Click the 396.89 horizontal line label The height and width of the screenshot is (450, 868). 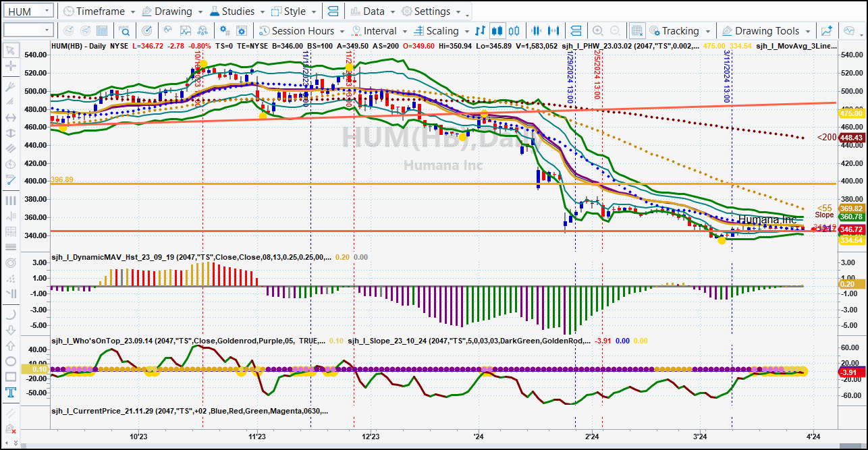(x=62, y=179)
